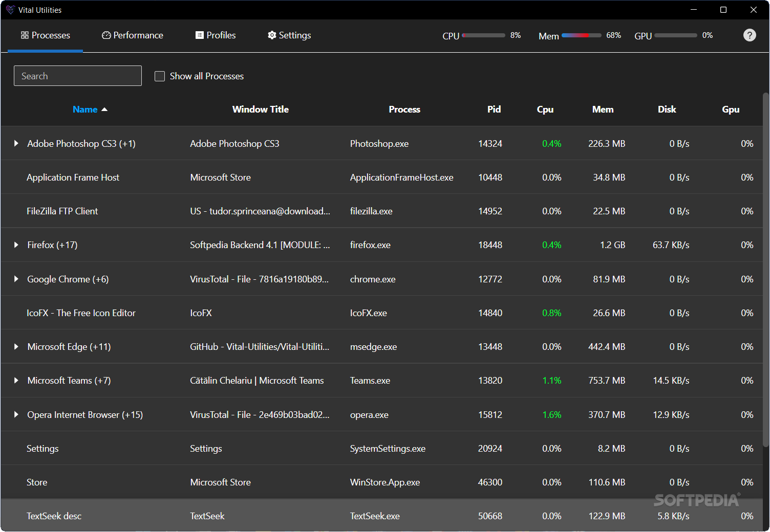The image size is (770, 532).
Task: Select the Store process row
Action: pos(382,482)
